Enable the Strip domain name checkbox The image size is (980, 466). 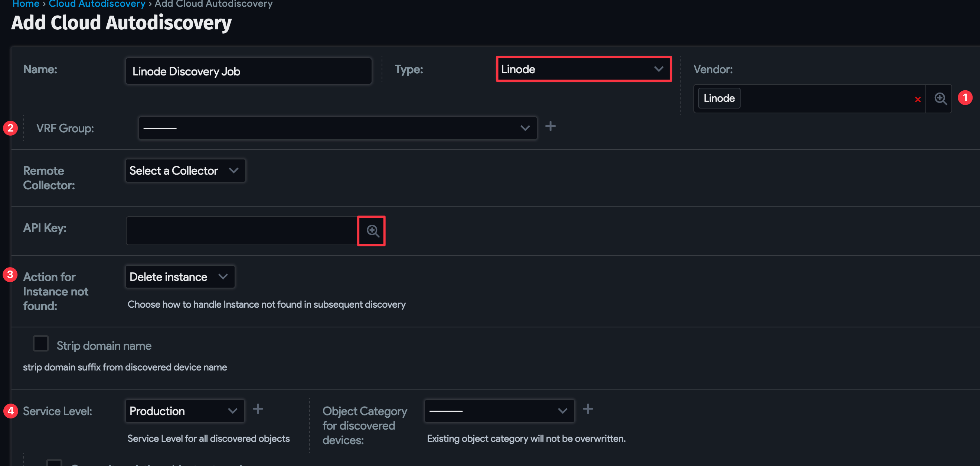click(x=41, y=343)
